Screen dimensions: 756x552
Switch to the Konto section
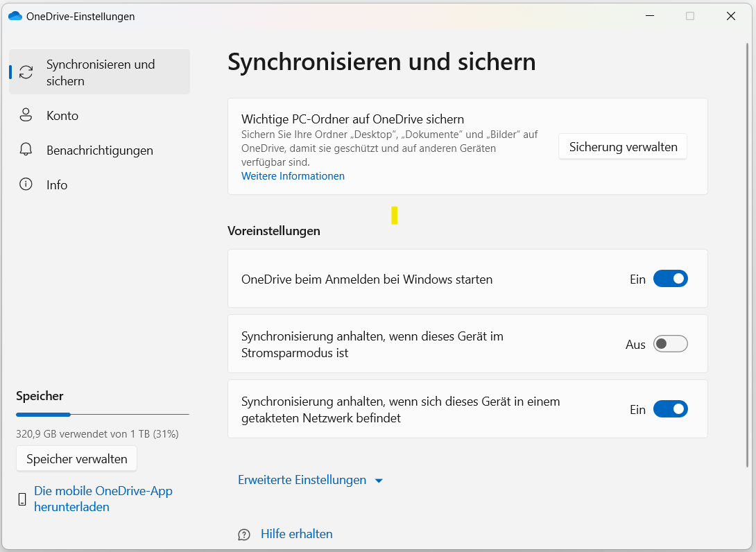pyautogui.click(x=99, y=115)
